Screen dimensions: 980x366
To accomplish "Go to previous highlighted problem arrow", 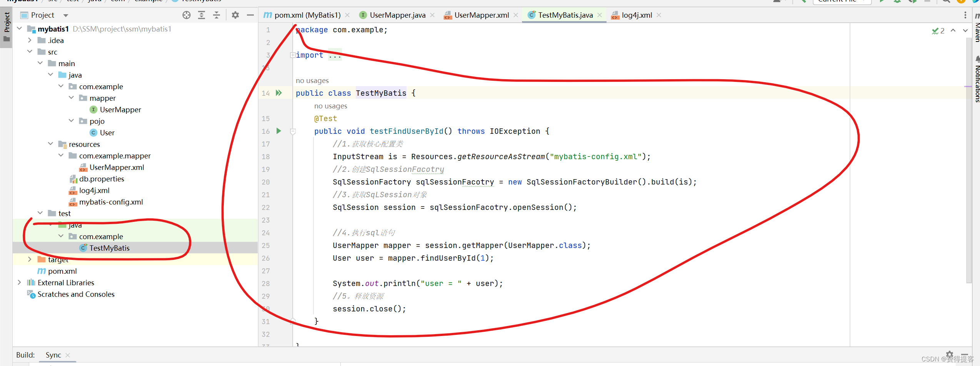I will click(x=953, y=30).
